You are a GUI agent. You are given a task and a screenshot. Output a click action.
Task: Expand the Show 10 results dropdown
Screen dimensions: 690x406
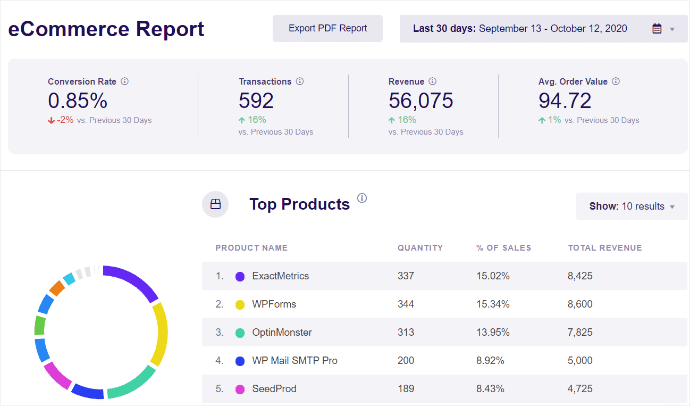tap(631, 206)
